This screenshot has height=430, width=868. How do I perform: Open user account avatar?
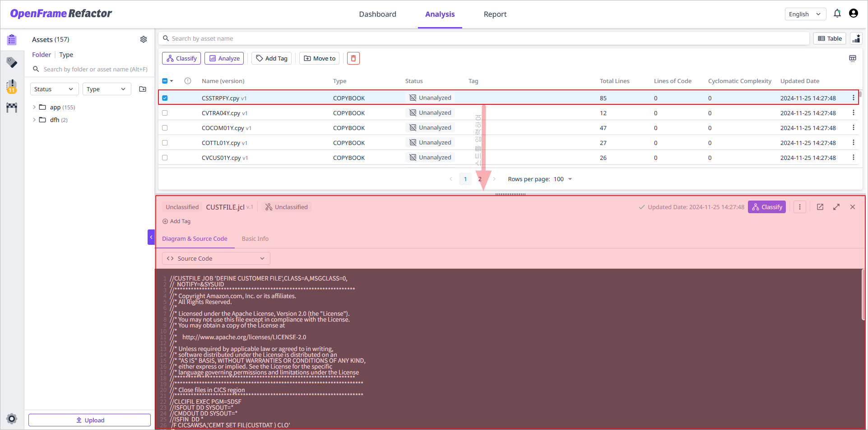(854, 14)
